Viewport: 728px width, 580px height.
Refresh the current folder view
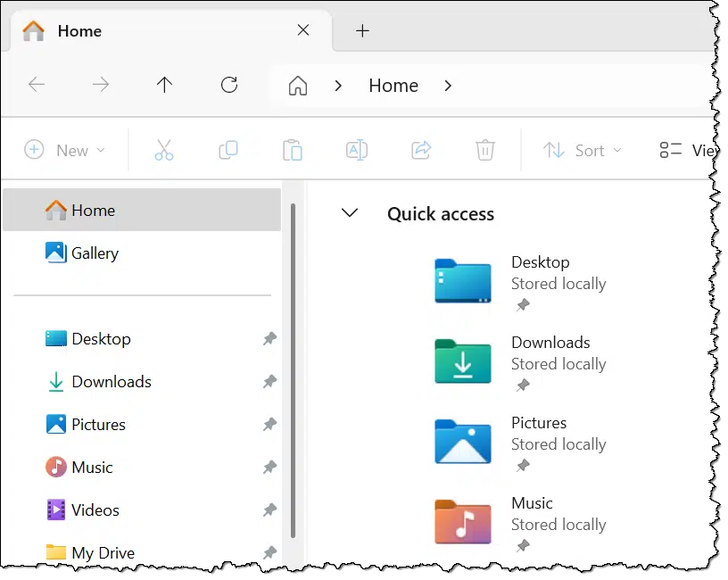click(229, 85)
